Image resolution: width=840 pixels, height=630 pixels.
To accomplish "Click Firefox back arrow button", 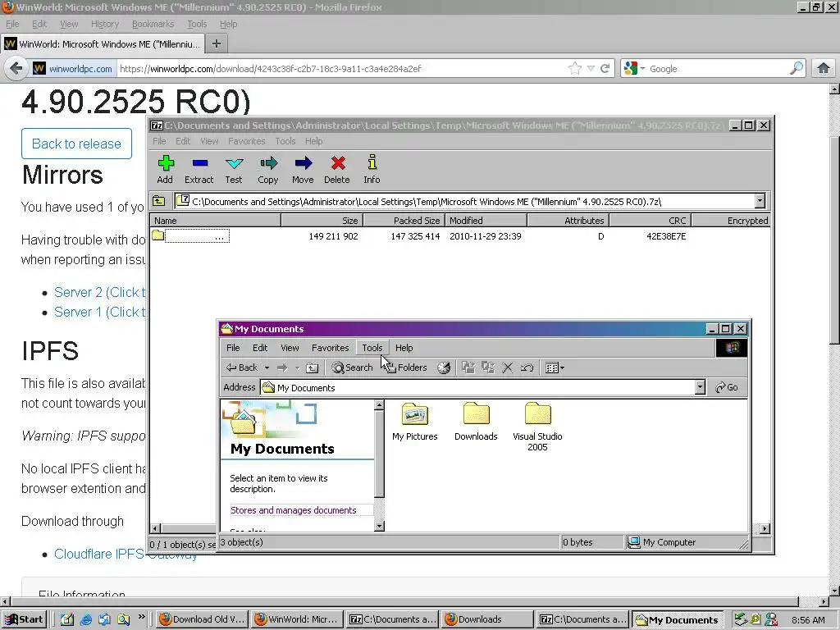I will [x=16, y=69].
